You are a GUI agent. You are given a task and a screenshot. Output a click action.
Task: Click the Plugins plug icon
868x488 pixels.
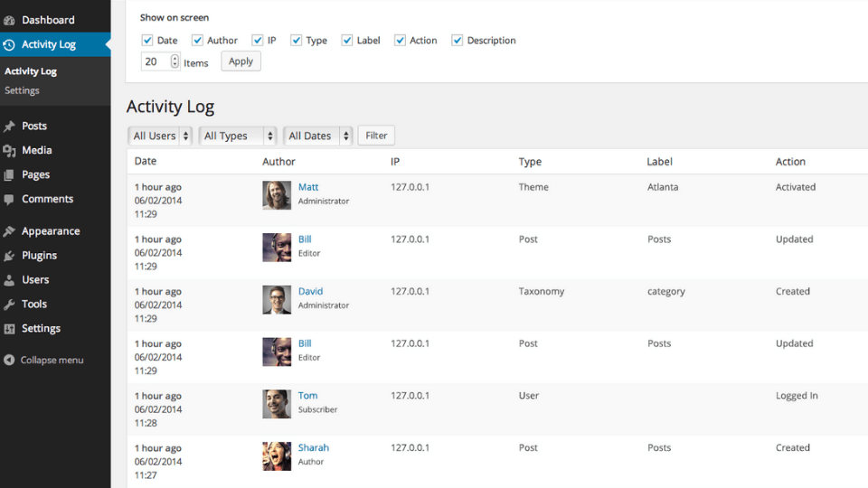click(9, 256)
